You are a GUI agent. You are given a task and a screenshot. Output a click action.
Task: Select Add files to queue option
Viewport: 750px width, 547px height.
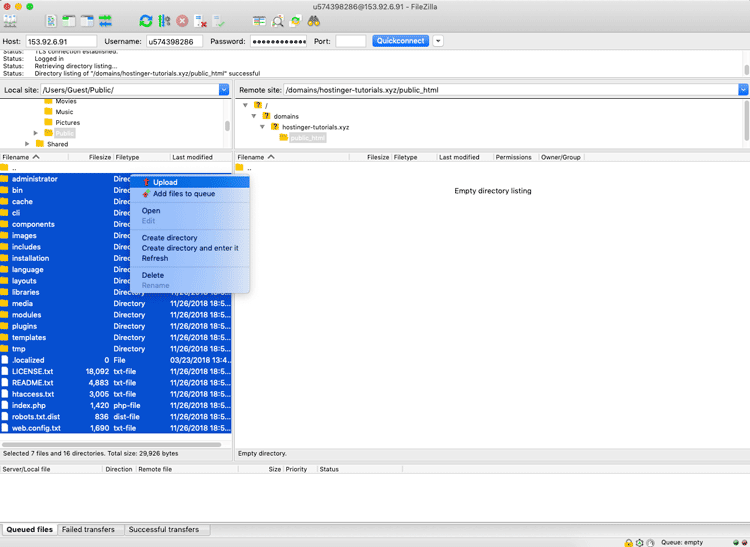(x=183, y=193)
